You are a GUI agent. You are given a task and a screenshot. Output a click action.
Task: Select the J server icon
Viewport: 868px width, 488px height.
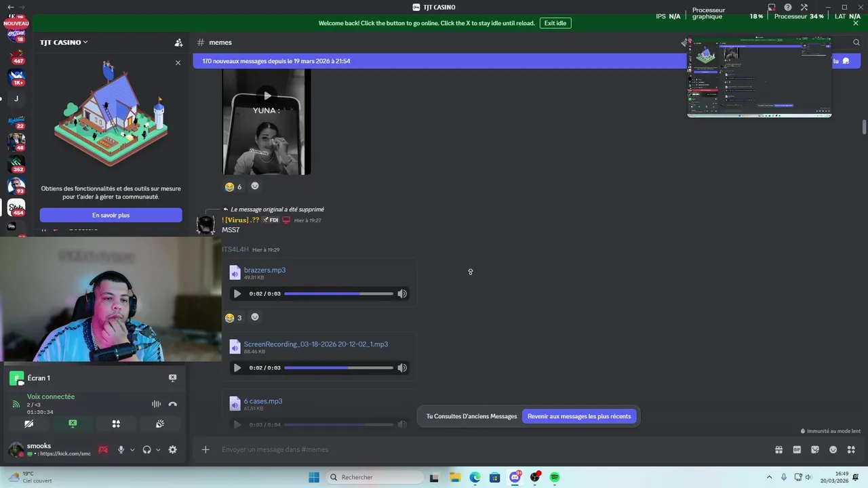[16, 99]
